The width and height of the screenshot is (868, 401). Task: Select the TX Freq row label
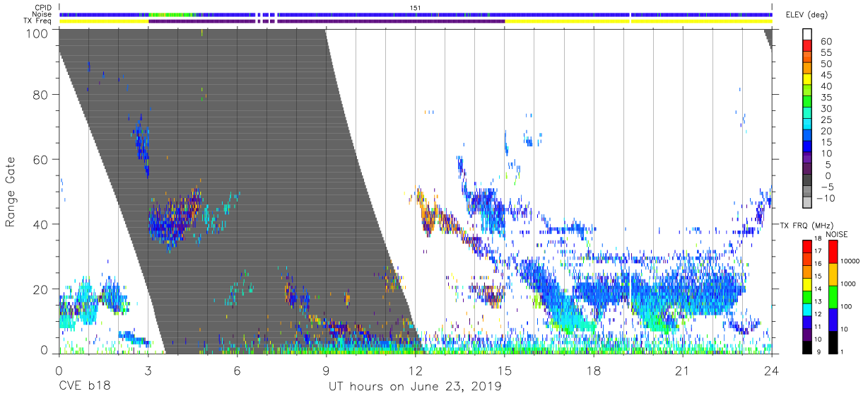pyautogui.click(x=37, y=21)
